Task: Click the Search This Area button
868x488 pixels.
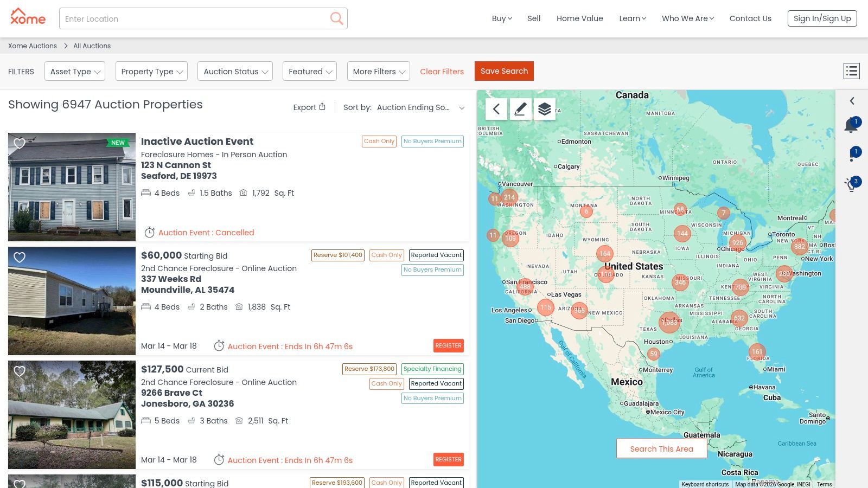Action: point(661,448)
